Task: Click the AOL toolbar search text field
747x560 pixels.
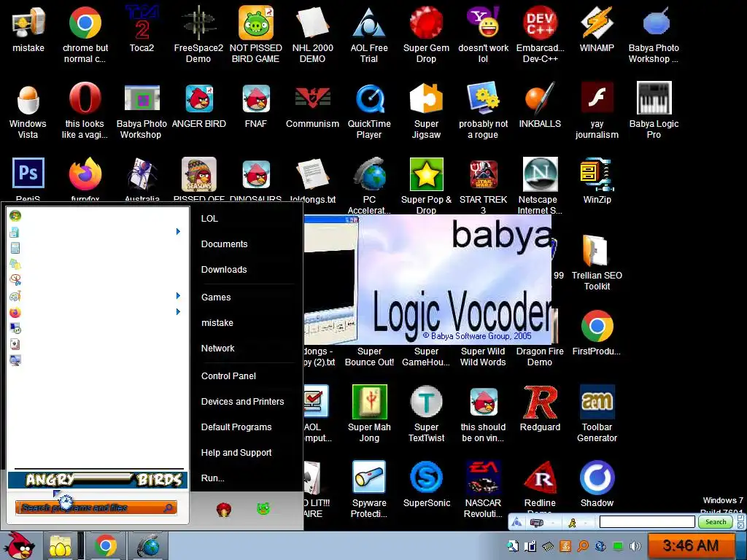Action: [648, 522]
